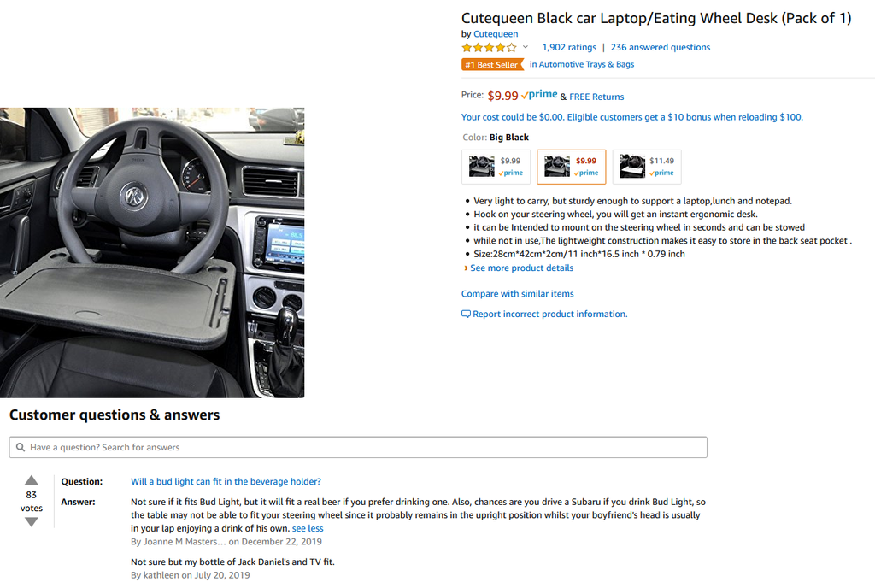Click Compare with similar items
This screenshot has width=875, height=588.
coord(517,293)
